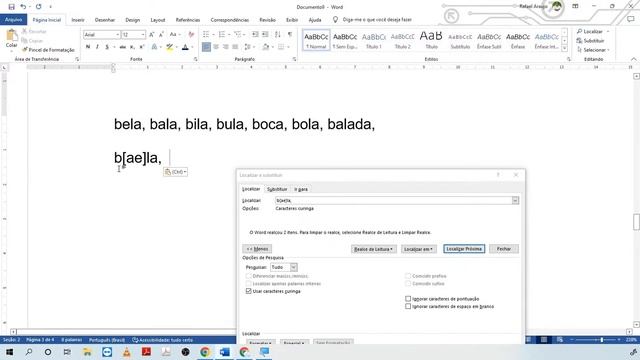Open the Arquivo tab

(13, 20)
